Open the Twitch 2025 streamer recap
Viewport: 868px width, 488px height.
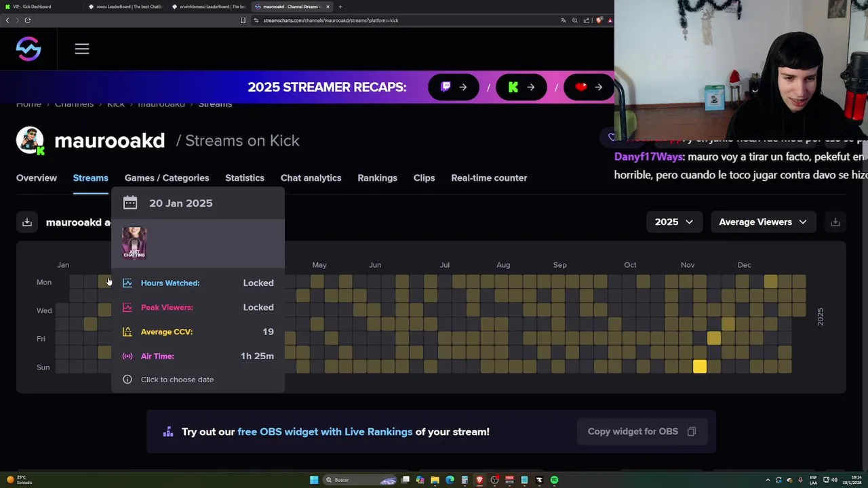coord(454,87)
